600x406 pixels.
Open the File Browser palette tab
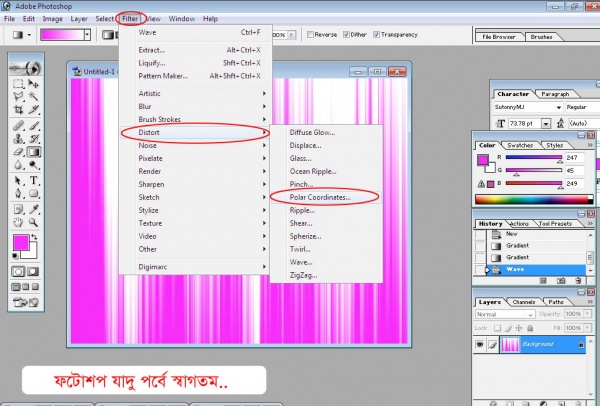coord(499,37)
